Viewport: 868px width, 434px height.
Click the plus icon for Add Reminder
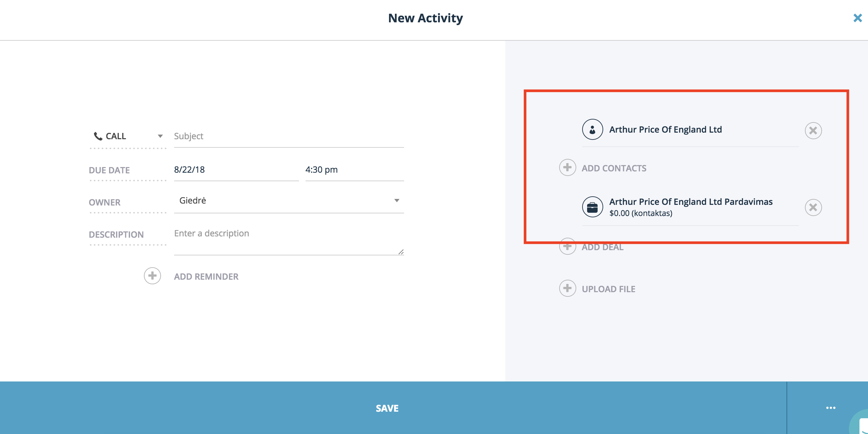coord(152,276)
